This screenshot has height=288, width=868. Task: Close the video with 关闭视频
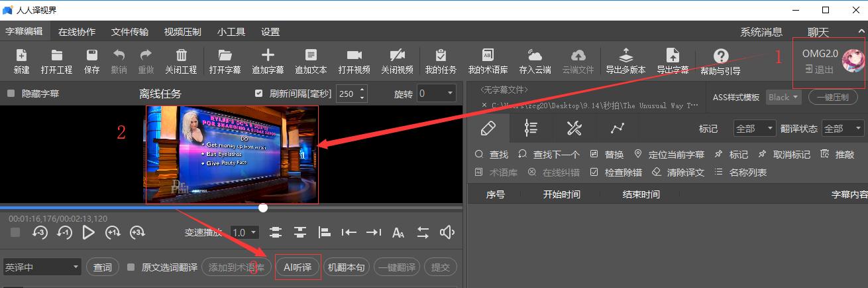pyautogui.click(x=397, y=61)
